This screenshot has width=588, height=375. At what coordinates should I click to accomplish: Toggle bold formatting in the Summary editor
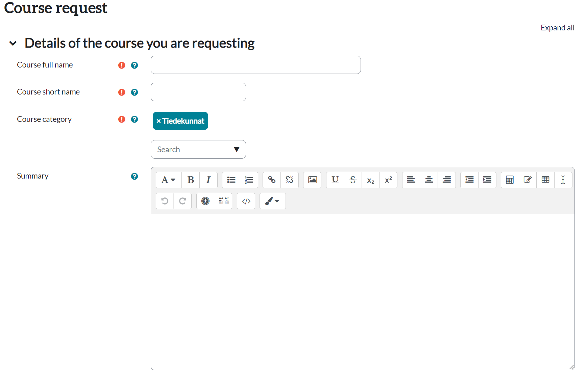click(191, 180)
